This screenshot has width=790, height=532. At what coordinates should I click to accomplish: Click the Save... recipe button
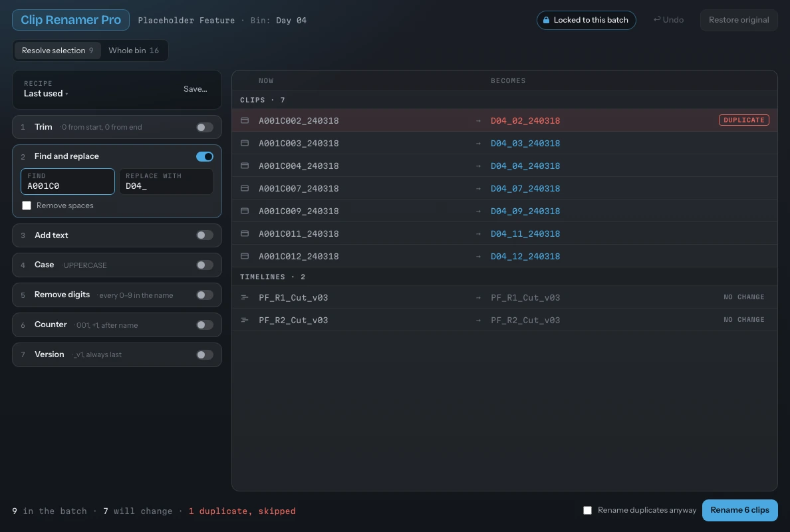click(196, 89)
